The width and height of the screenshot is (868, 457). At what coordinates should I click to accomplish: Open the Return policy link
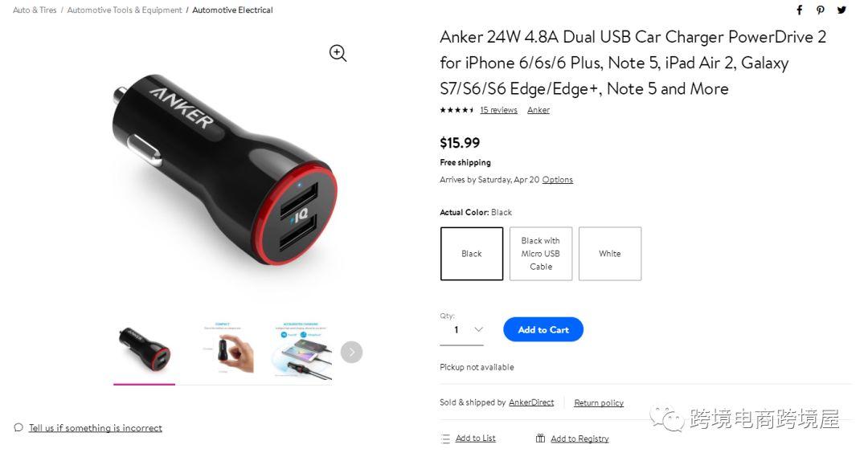599,402
